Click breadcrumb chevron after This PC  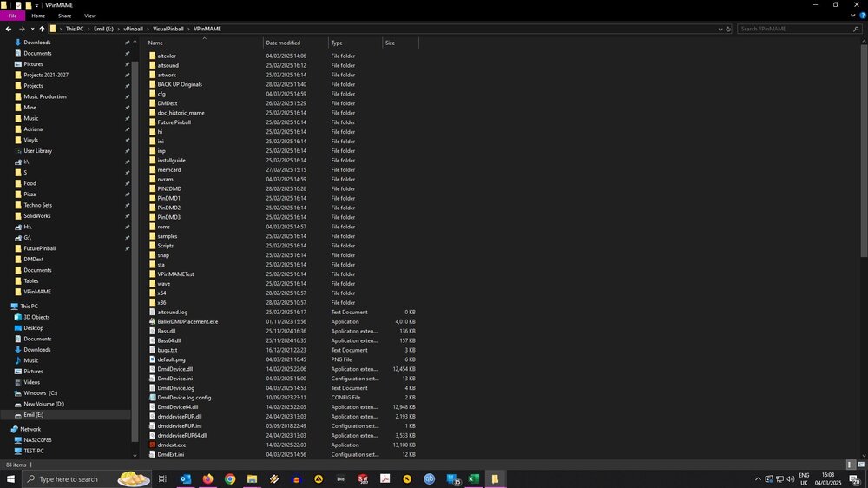(x=89, y=29)
